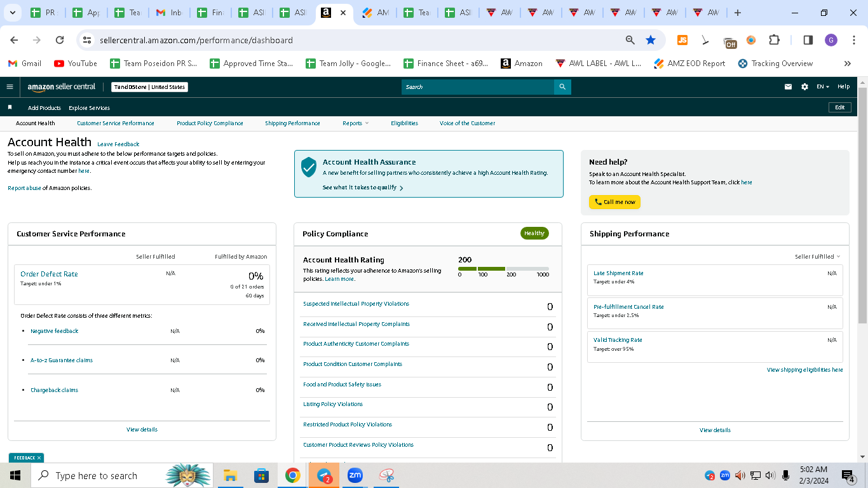Viewport: 868px width, 488px height.
Task: Click Explore Services in the top bar
Action: [89, 108]
